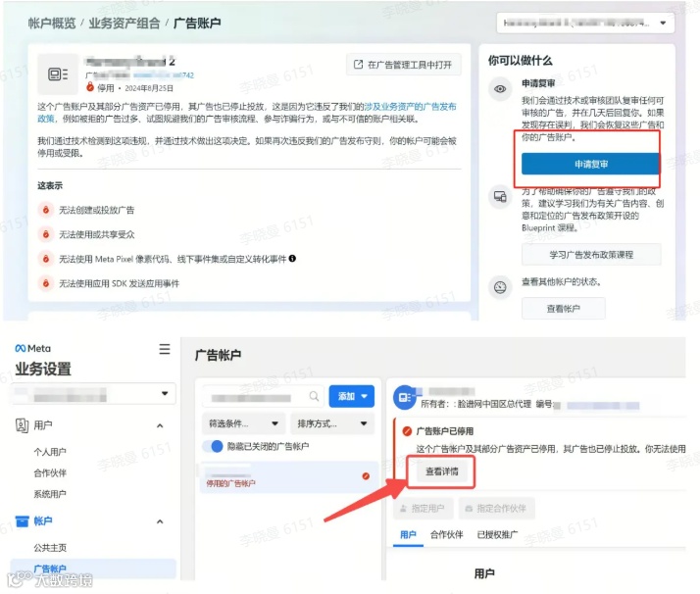The height and width of the screenshot is (594, 700).
Task: Click the 广告账户 breadcrumb text
Action: point(197,24)
